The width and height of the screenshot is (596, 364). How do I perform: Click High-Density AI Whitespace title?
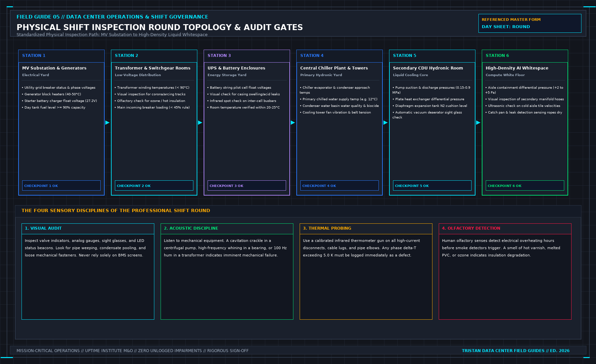pyautogui.click(x=517, y=68)
